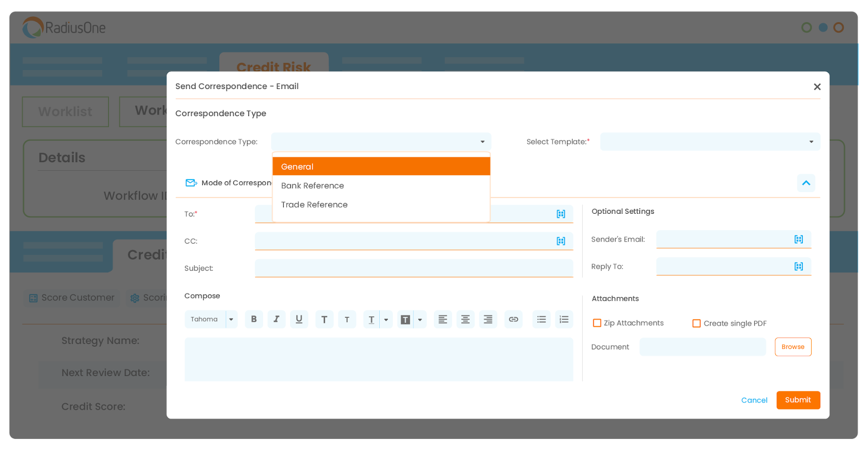Open the Correspondence Type dropdown
The height and width of the screenshot is (452, 868).
click(x=381, y=142)
